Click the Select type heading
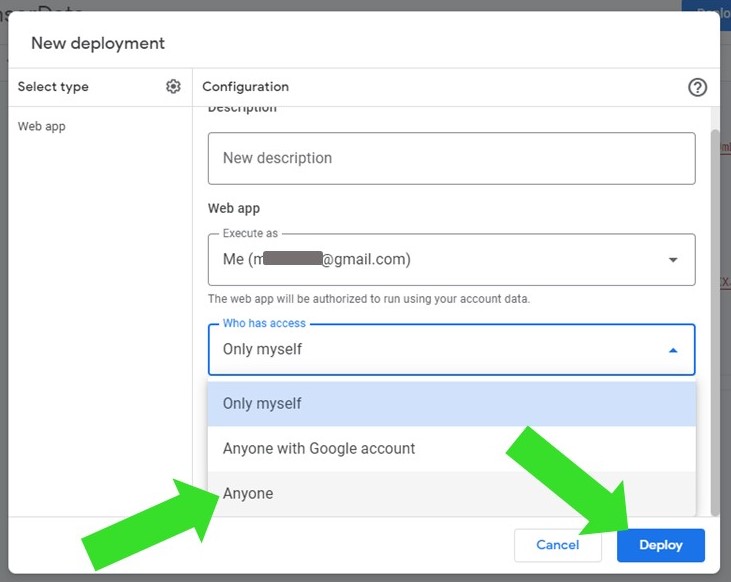 click(53, 87)
